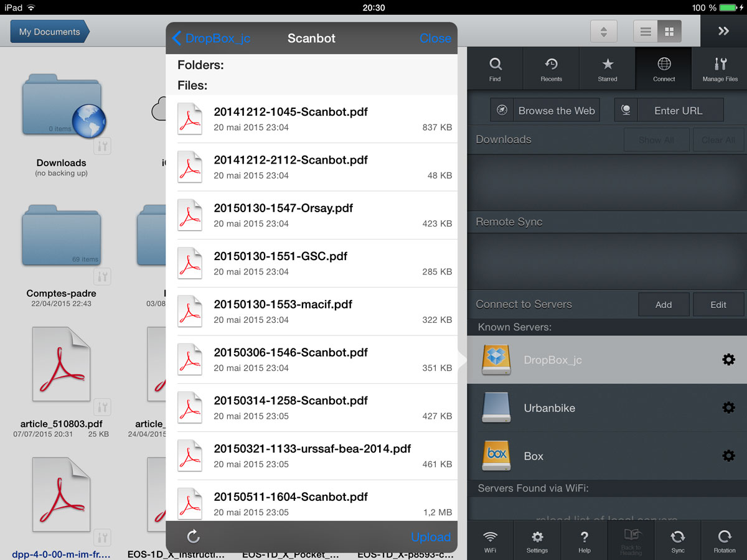Open WiFi transfer from bottom toolbar

tap(491, 540)
